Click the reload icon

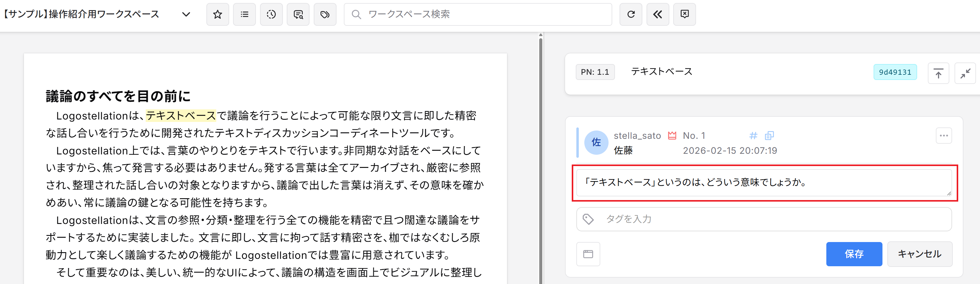[631, 14]
